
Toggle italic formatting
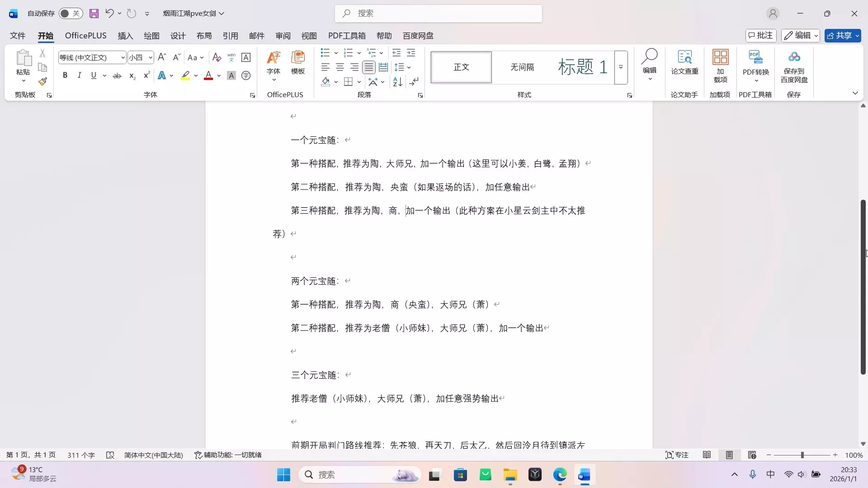coord(80,75)
